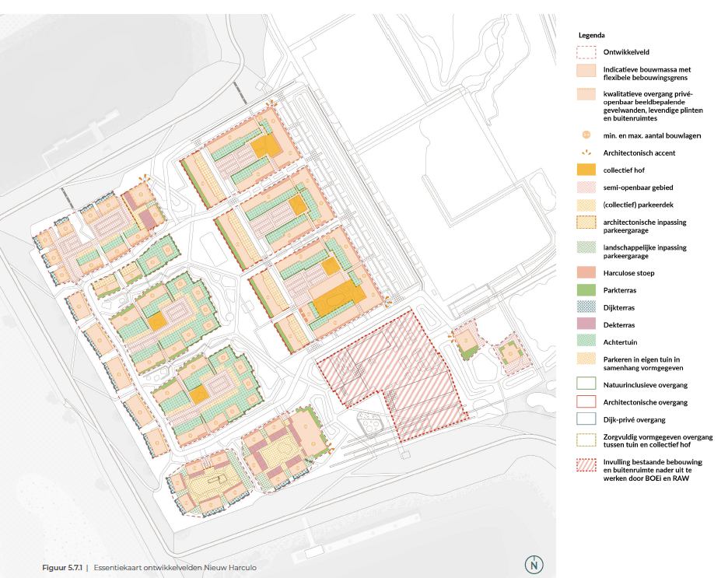The width and height of the screenshot is (728, 578).
Task: Click Natuurinclusieve overgang outline swatch
Action: pyautogui.click(x=586, y=384)
